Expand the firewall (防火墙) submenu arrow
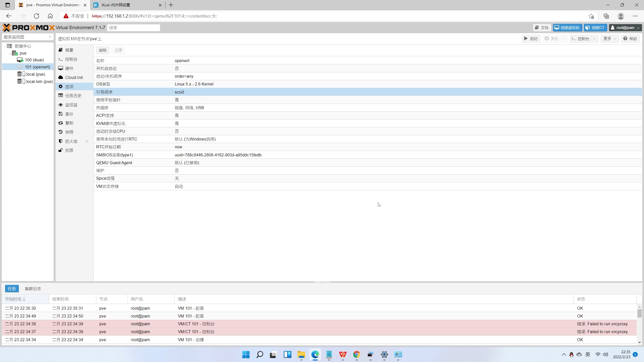The width and height of the screenshot is (644, 362). point(87,141)
